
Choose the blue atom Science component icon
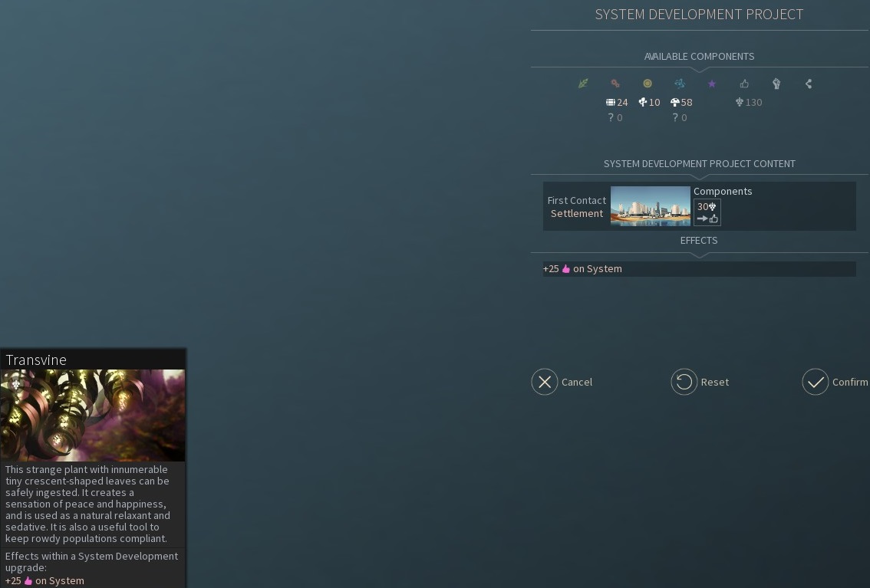click(x=680, y=84)
